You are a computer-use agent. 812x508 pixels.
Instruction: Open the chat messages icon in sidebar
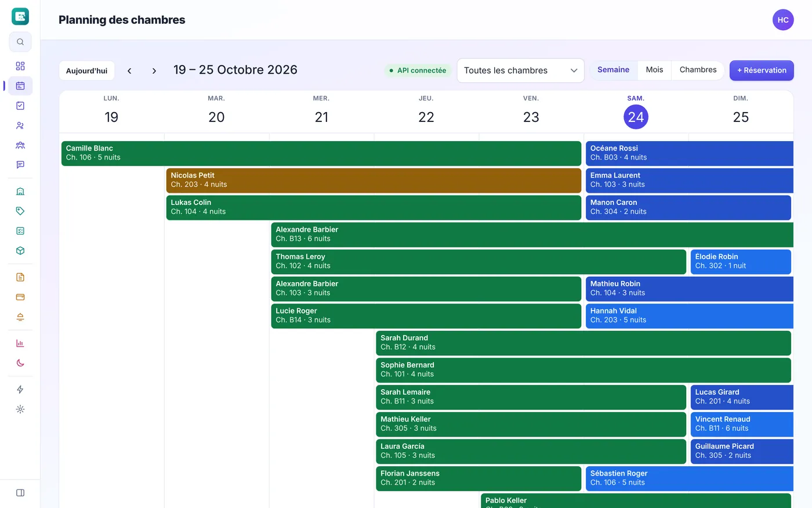click(20, 165)
